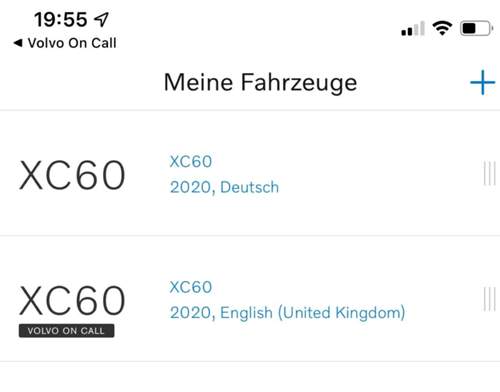
Task: Tap the location arrow next to the time
Action: (101, 20)
